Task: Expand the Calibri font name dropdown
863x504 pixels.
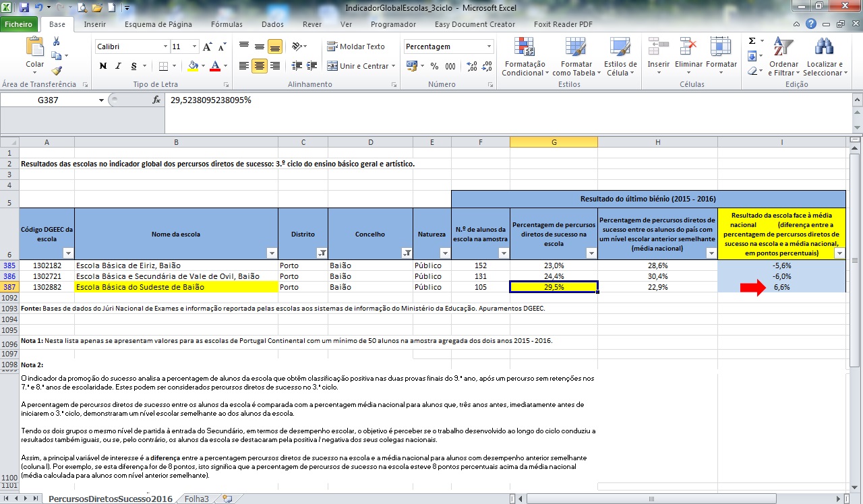Action: (x=165, y=47)
